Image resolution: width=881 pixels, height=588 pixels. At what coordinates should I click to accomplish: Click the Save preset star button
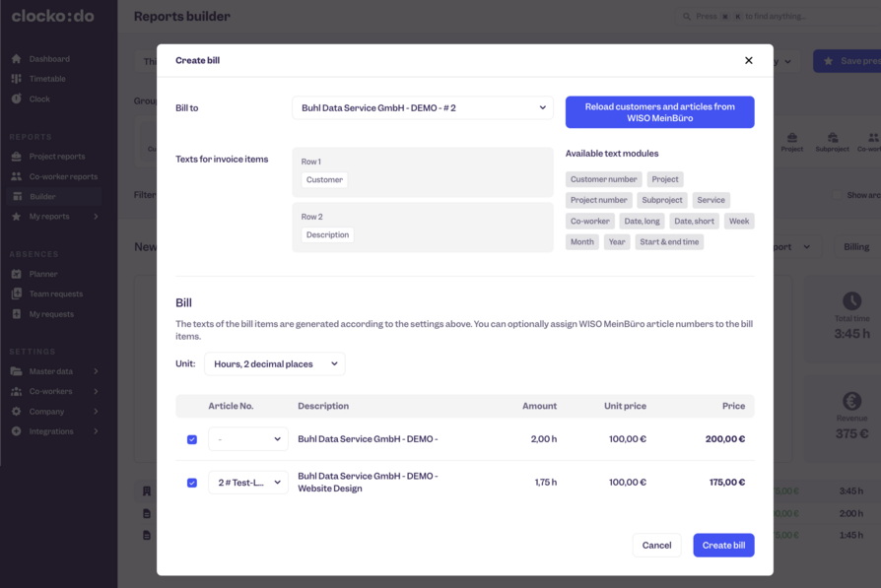point(847,61)
